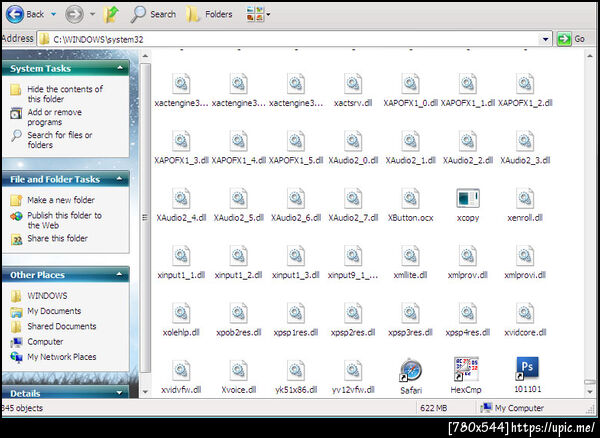Go back with the Back button
Viewport: 600px width, 438px height.
click(25, 15)
